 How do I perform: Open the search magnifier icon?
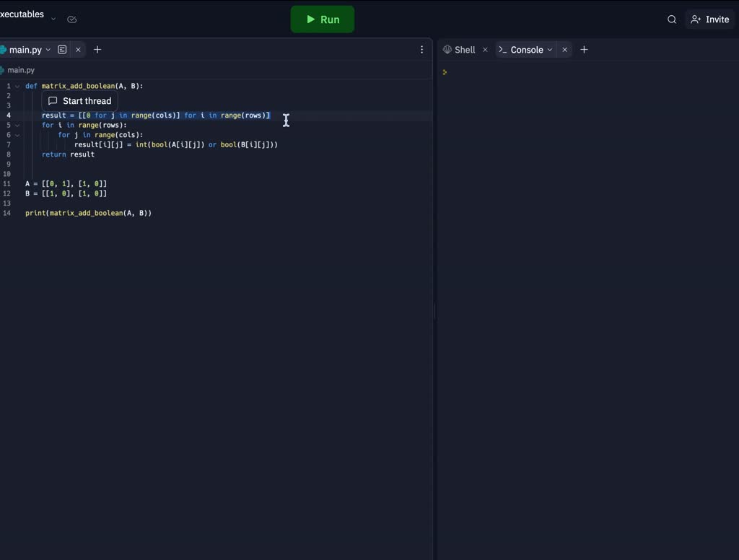point(672,19)
